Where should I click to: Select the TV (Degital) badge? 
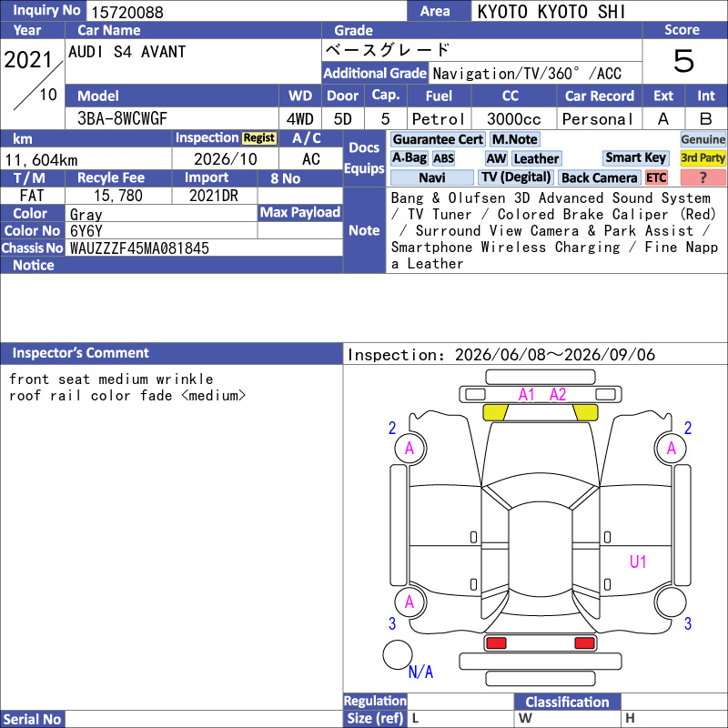pos(516,177)
